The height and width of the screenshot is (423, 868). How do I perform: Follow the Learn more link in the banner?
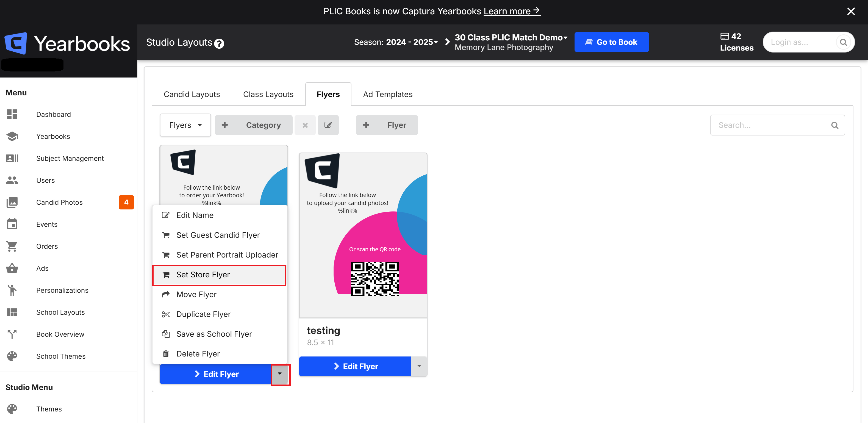(512, 11)
